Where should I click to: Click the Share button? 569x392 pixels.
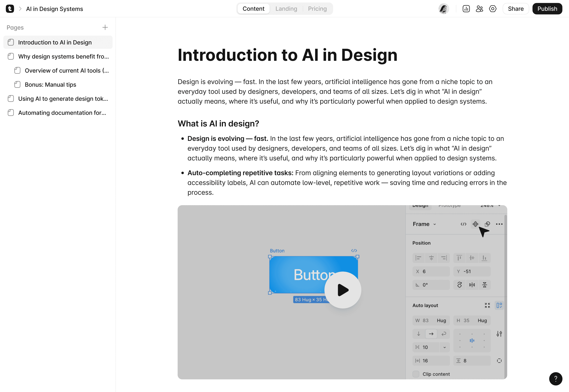[515, 9]
